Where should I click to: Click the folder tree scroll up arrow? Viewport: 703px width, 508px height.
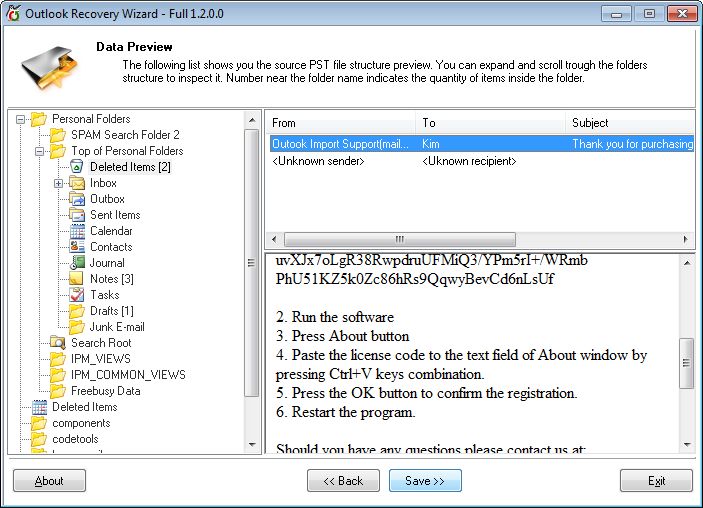point(252,120)
